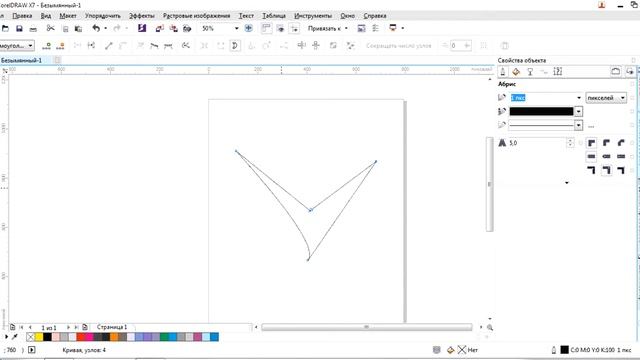Open the outline width dropdown arrow

[x=579, y=98]
